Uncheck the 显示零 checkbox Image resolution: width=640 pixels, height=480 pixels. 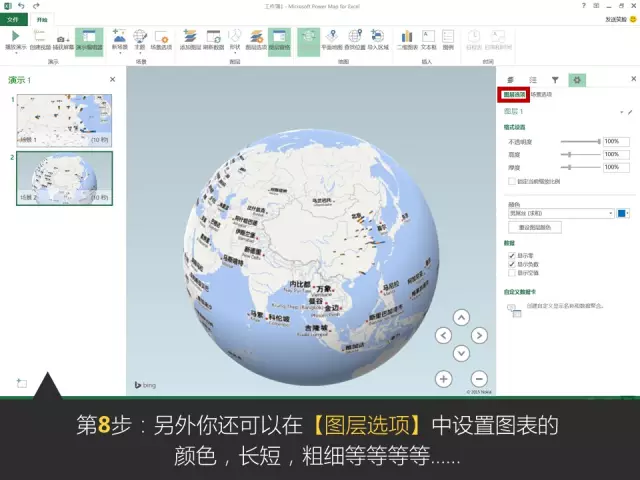point(512,256)
